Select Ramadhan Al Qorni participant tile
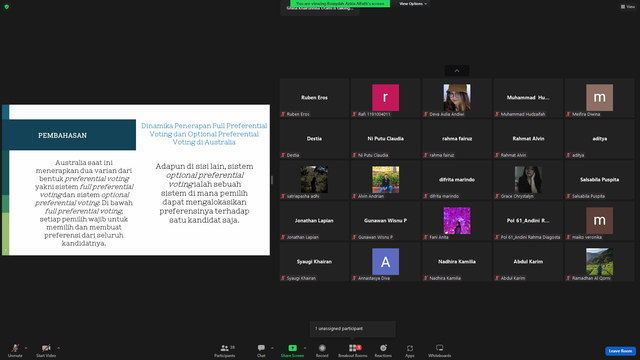 (600, 262)
